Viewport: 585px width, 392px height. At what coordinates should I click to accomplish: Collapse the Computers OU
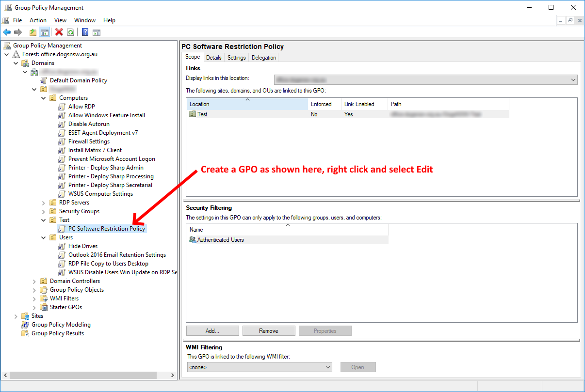click(x=44, y=98)
